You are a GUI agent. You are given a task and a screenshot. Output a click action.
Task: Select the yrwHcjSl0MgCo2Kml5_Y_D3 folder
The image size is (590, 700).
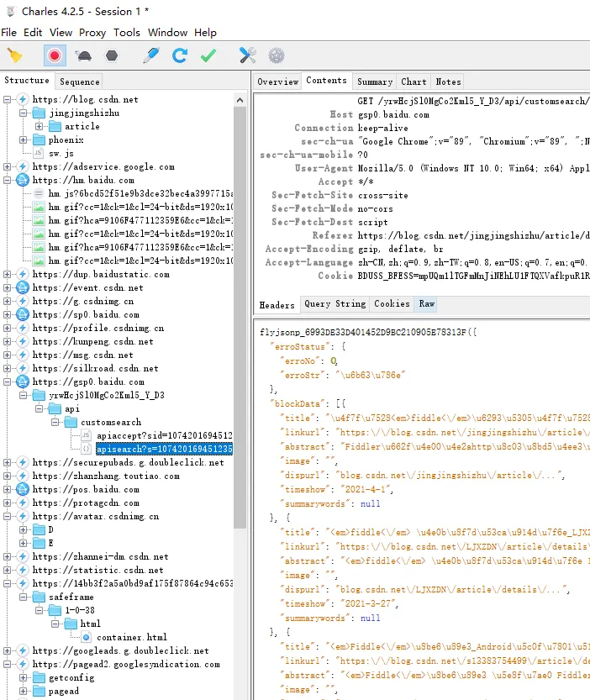(x=106, y=395)
